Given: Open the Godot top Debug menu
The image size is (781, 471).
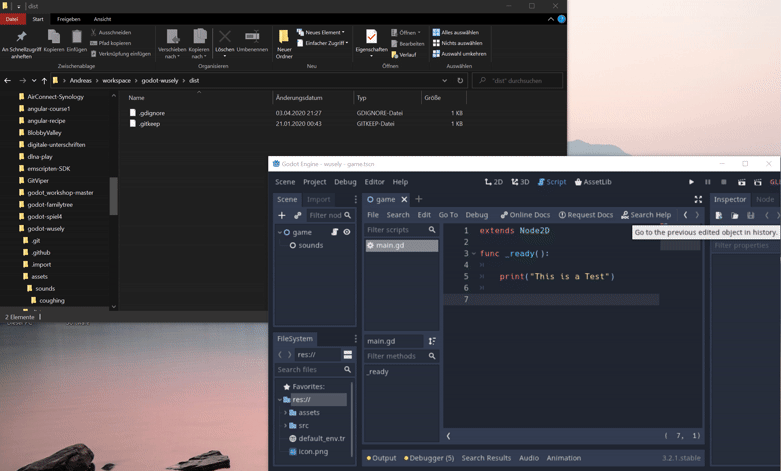Looking at the screenshot, I should [x=345, y=182].
